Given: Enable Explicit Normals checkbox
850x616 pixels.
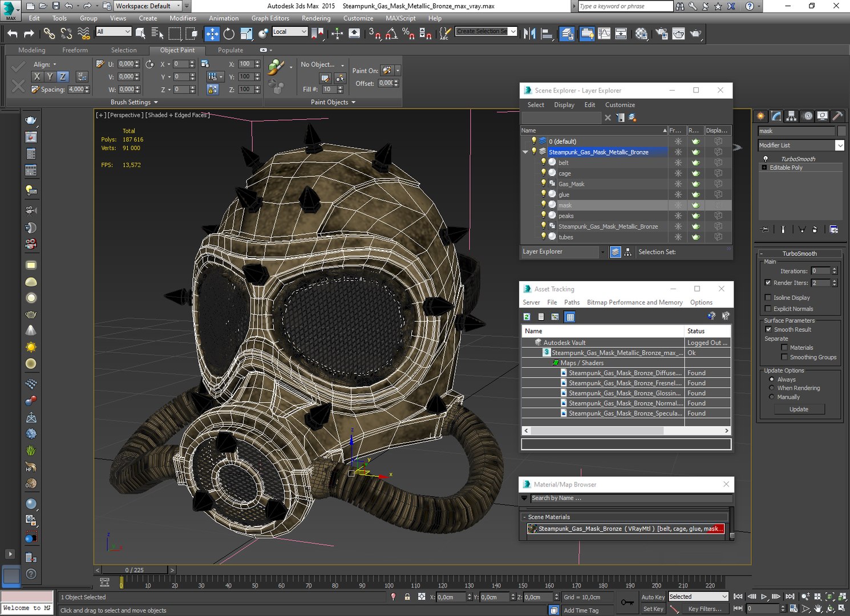Looking at the screenshot, I should tap(768, 309).
